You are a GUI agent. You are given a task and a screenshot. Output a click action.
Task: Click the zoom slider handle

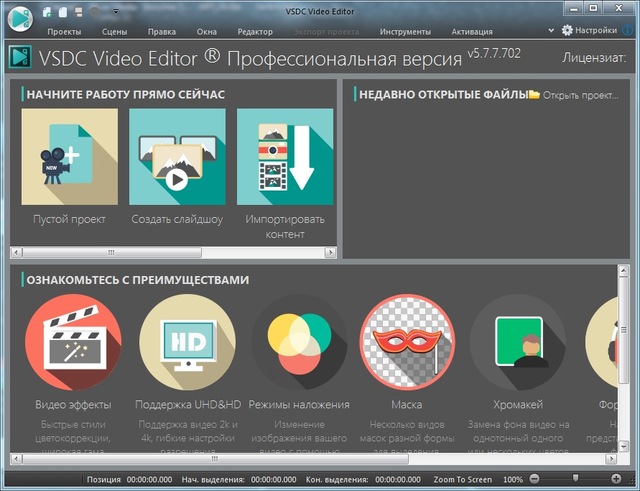coord(574,480)
